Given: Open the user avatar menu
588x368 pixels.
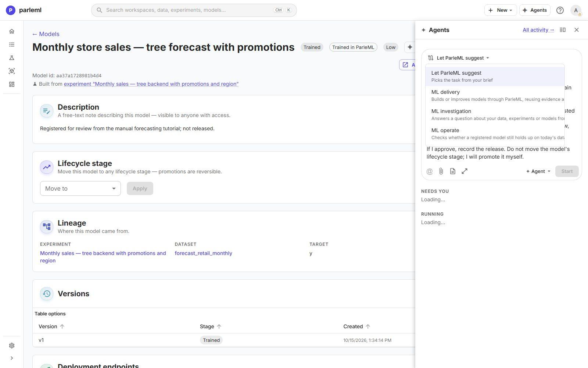Looking at the screenshot, I should (x=576, y=10).
